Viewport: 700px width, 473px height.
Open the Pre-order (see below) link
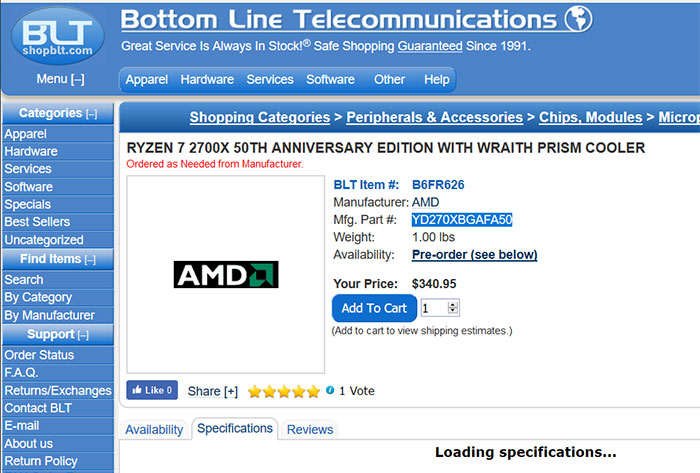(475, 254)
